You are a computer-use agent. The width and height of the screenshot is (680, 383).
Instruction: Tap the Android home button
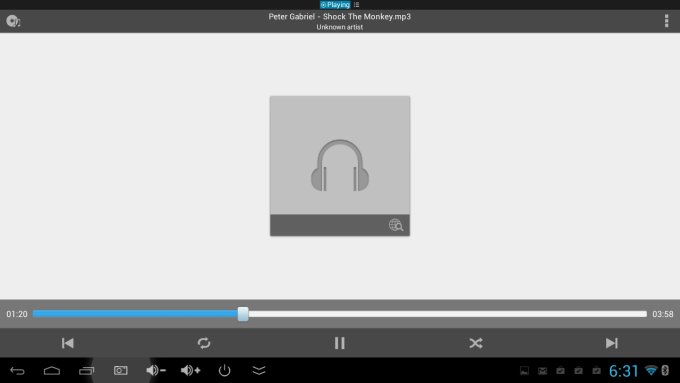52,370
